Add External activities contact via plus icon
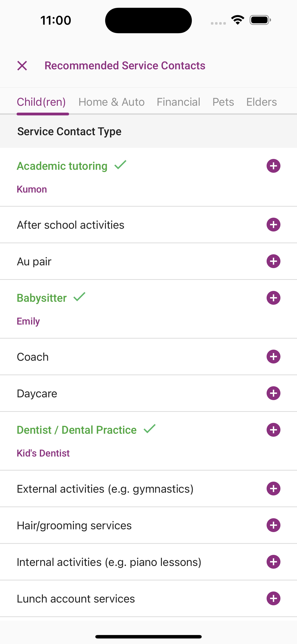Screen dimensions: 297x644 tap(273, 489)
